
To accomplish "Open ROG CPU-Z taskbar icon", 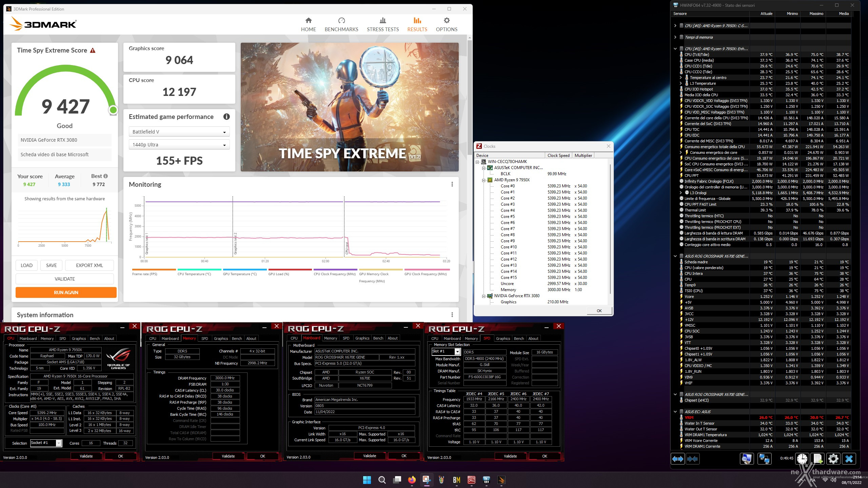I will [471, 480].
